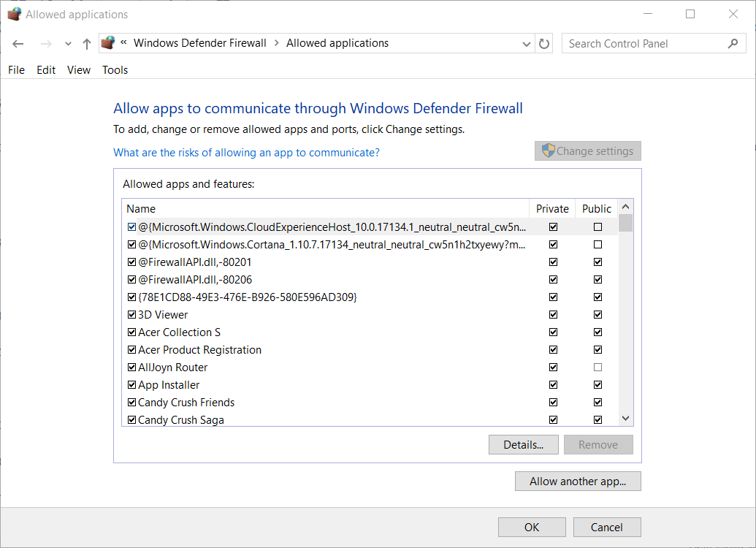
Task: Click the Allow another app button
Action: tap(578, 482)
